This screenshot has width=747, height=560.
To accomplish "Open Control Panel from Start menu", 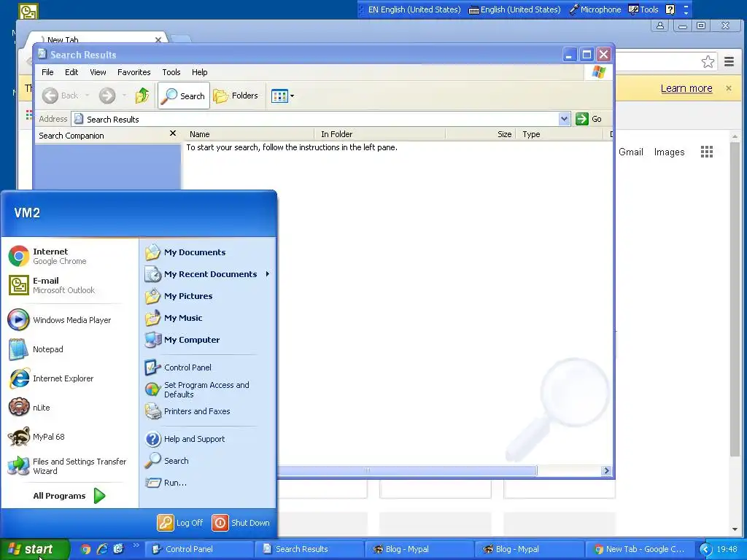I will (x=178, y=367).
